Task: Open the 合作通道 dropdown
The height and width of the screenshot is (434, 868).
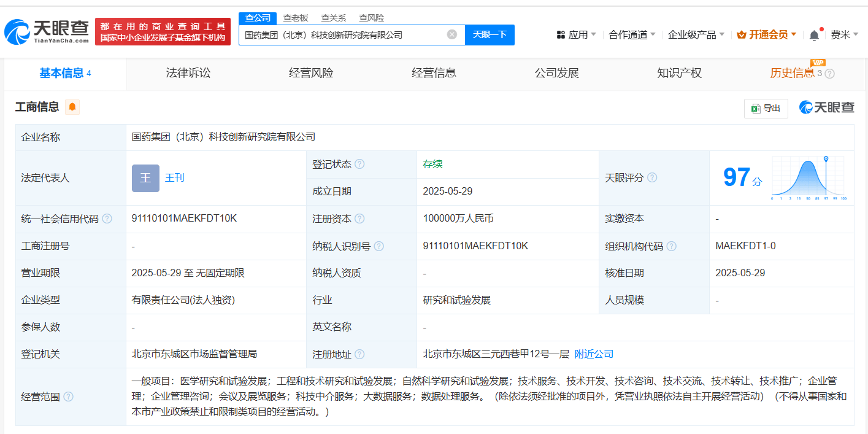Action: tap(631, 35)
